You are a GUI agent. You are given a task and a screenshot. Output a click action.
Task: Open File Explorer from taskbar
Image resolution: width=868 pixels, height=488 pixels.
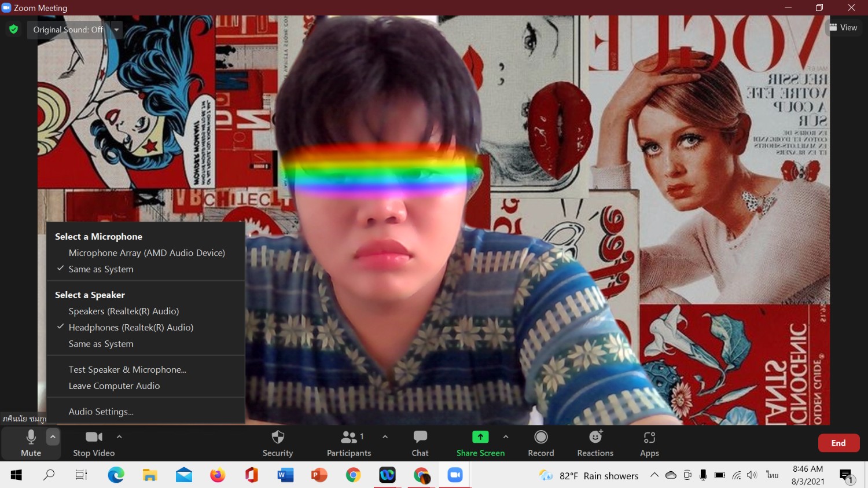coord(150,475)
